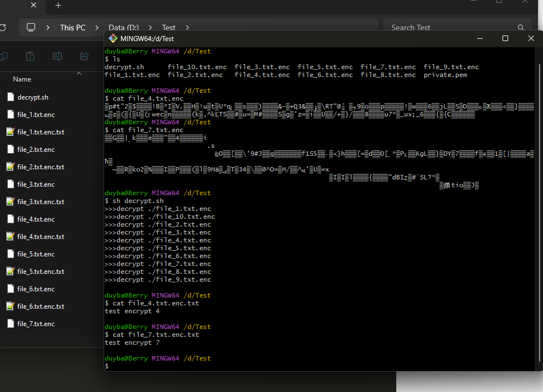Image resolution: width=543 pixels, height=392 pixels.
Task: Select file_6.txt.enc.txt in Explorer list
Action: coord(41,306)
